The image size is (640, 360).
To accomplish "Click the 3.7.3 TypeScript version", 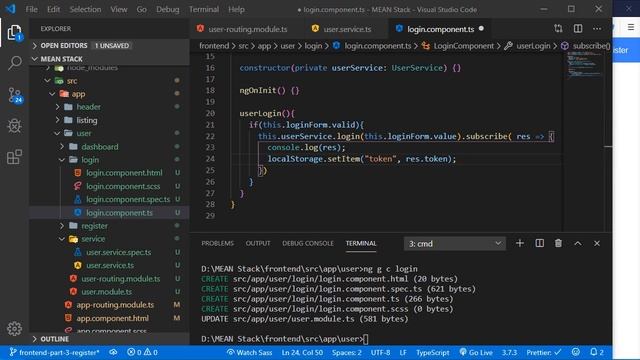I will point(509,352).
